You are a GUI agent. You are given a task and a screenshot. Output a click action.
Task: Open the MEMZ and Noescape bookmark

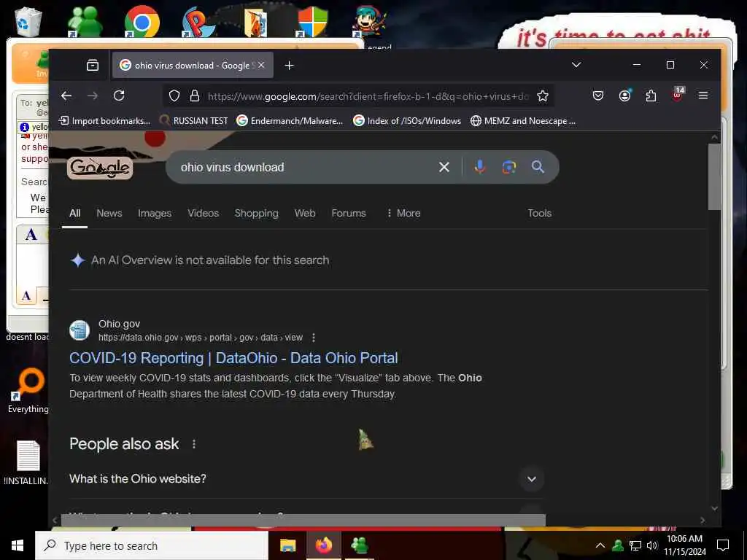coord(523,121)
